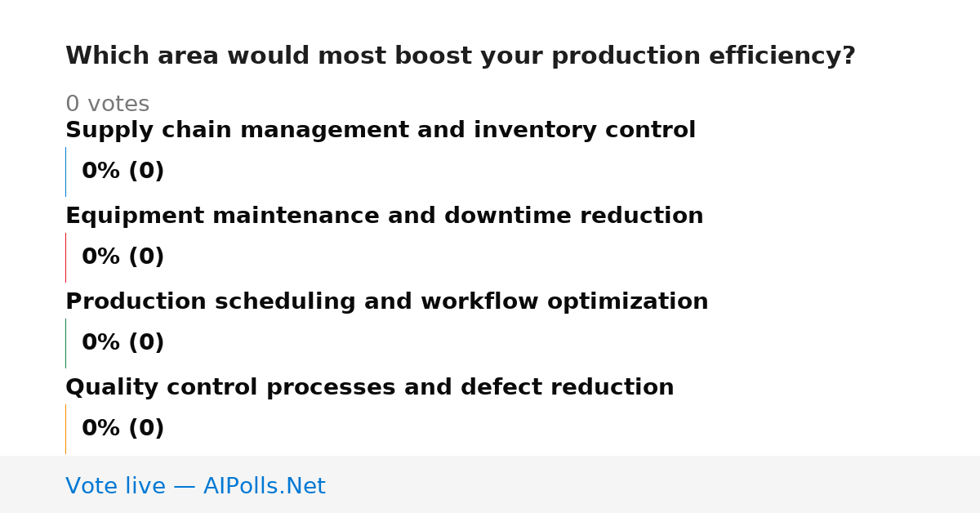Click the word 'AIPolls.Net' in the footer
The width and height of the screenshot is (980, 513).
pyautogui.click(x=265, y=486)
